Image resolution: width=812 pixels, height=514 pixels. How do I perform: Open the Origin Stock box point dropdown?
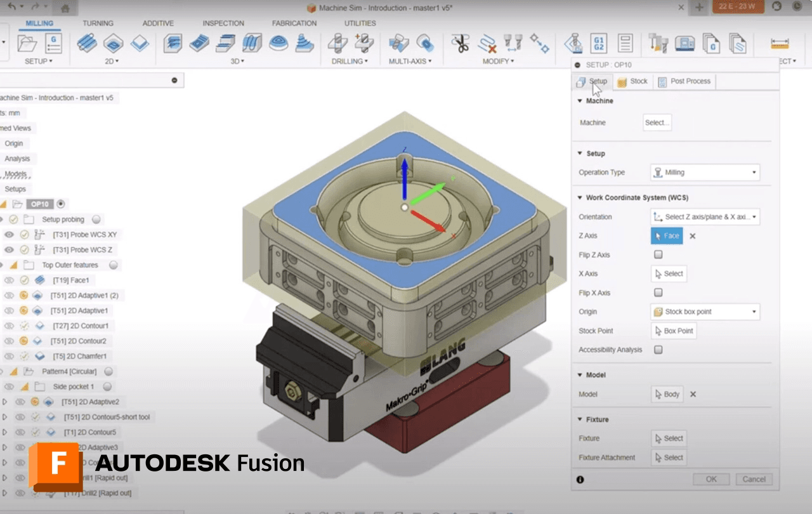pyautogui.click(x=705, y=312)
